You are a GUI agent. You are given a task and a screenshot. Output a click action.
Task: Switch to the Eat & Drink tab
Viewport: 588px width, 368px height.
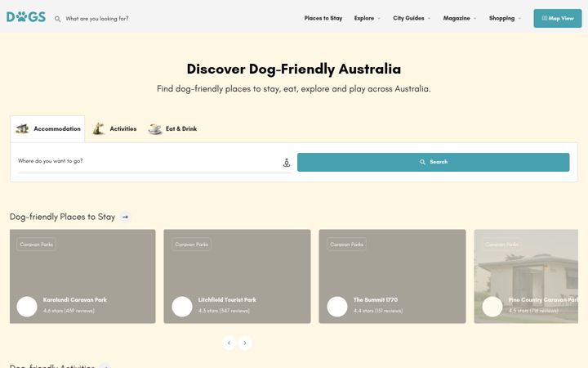pos(172,129)
